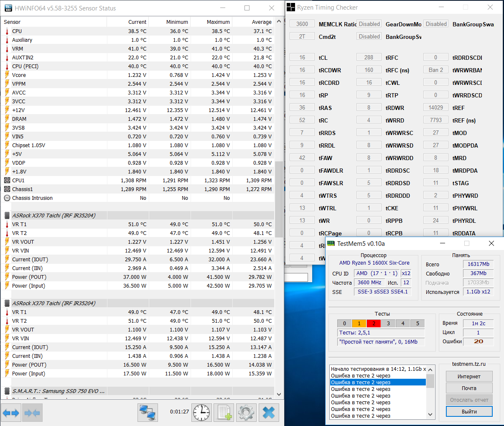
Task: Click the Minimum column header
Action: [x=170, y=22]
